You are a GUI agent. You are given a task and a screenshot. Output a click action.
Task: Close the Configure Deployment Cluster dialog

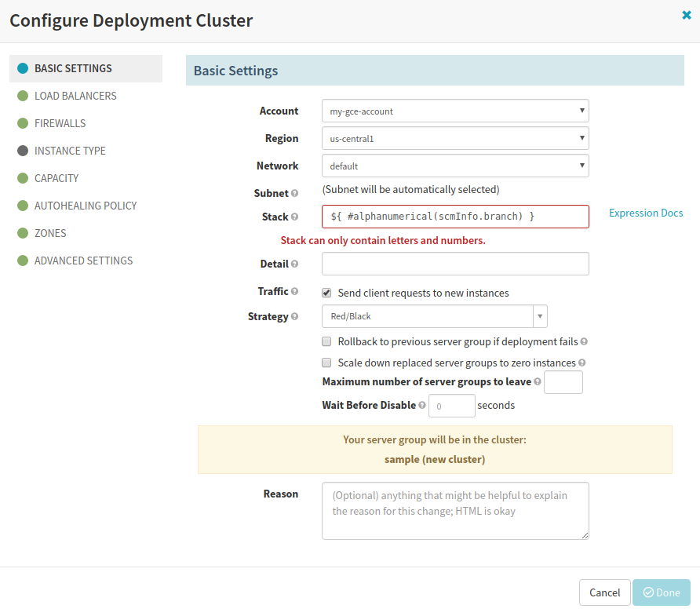point(687,15)
